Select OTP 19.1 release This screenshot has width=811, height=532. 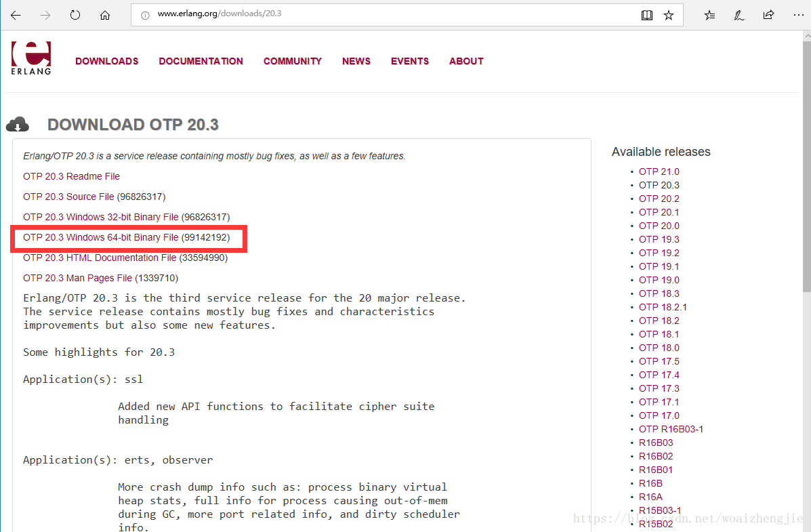(x=659, y=266)
